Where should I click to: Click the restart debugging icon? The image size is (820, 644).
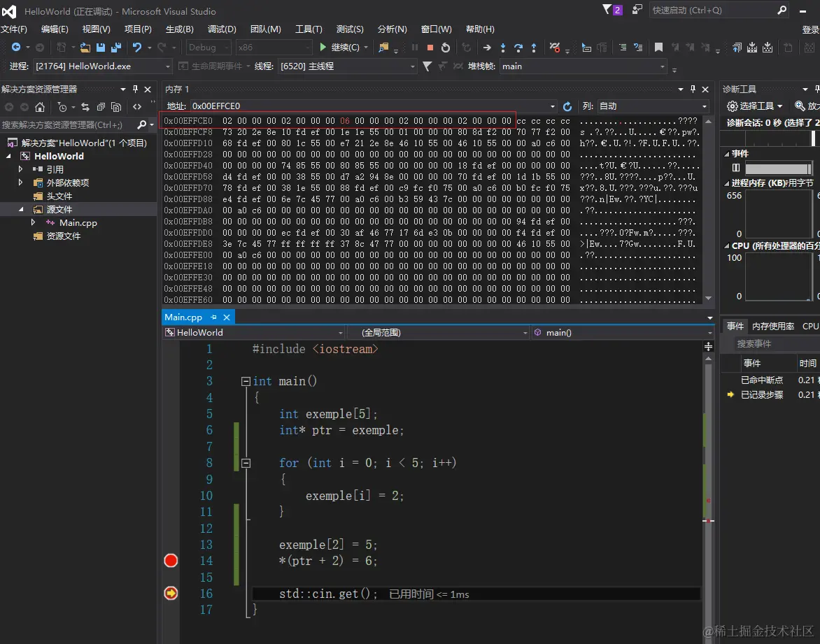446,48
